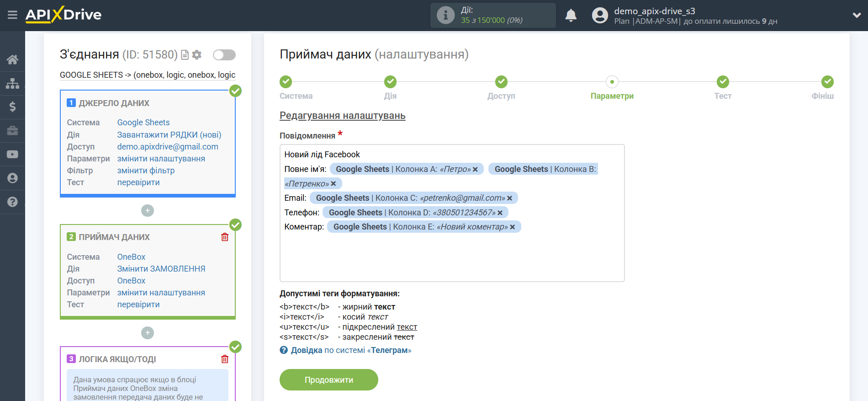868x401 pixels.
Task: Click Завантажити РЯДКИ (нові) link
Action: (x=169, y=135)
